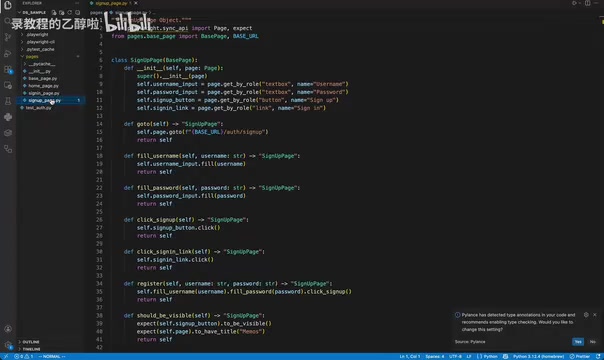Open the split editor icon at top right
The height and width of the screenshot is (360, 604).
click(587, 3)
